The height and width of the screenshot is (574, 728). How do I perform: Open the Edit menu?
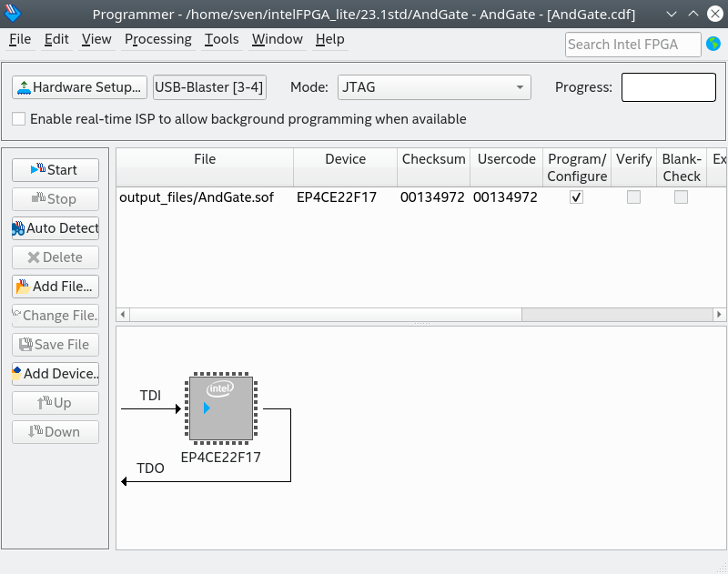point(56,39)
